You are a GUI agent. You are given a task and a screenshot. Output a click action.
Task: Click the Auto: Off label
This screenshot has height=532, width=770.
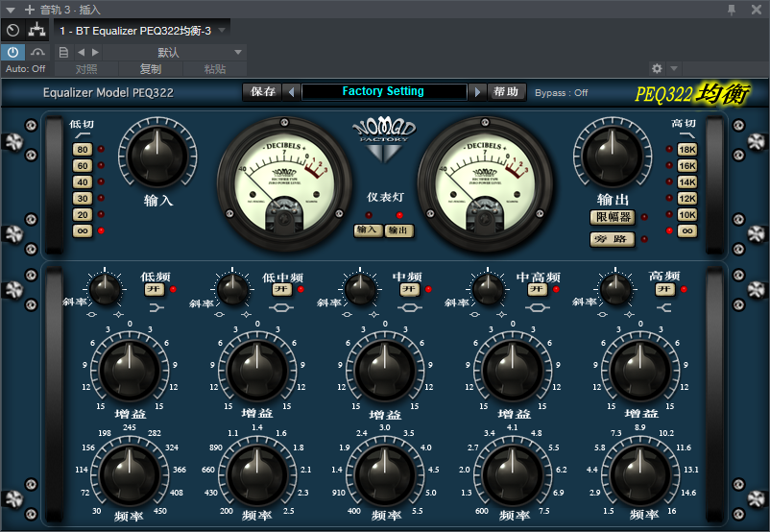(x=26, y=69)
